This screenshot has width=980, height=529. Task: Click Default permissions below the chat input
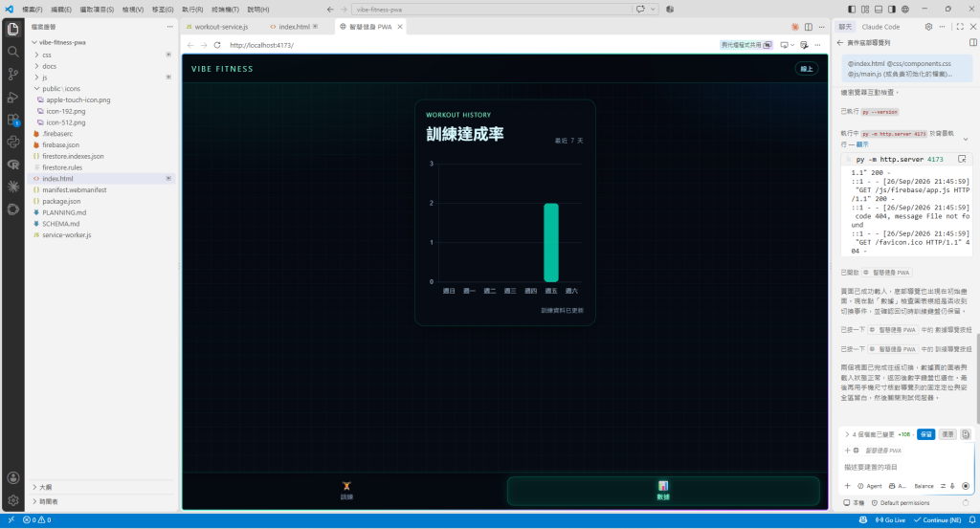pos(900,503)
